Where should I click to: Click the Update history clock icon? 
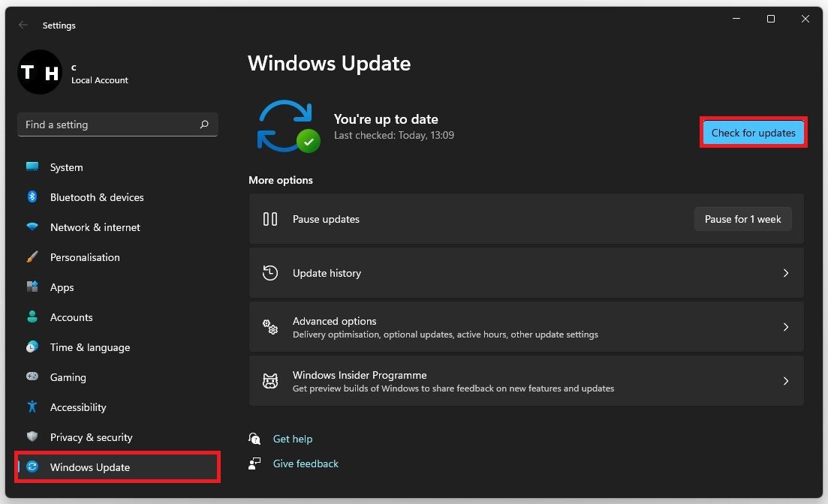pos(269,273)
